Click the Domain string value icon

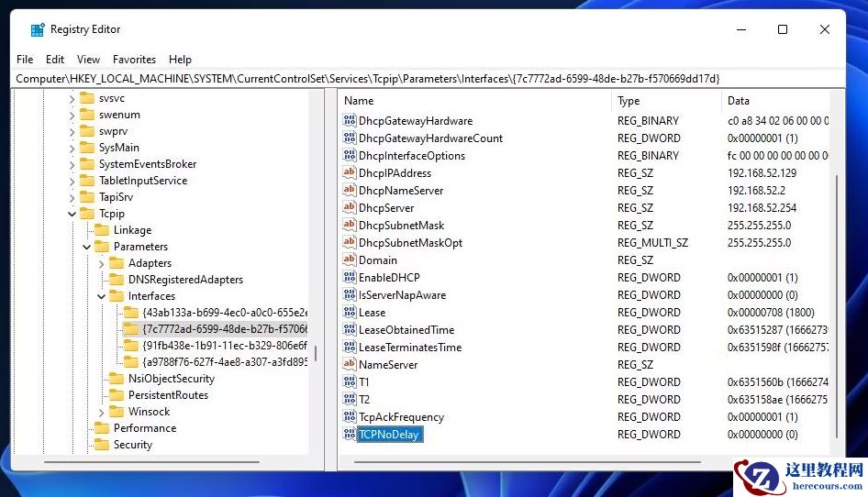coord(350,260)
